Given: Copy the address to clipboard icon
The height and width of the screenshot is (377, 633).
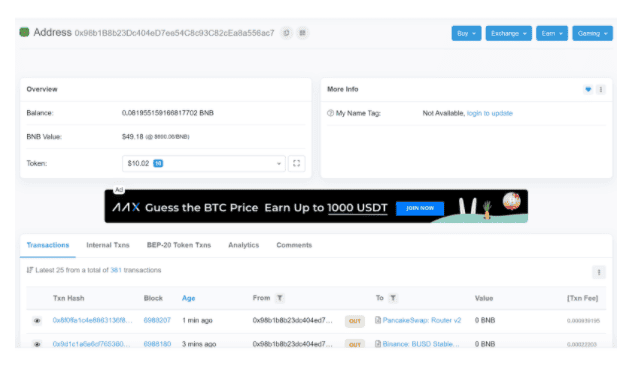Looking at the screenshot, I should point(286,33).
